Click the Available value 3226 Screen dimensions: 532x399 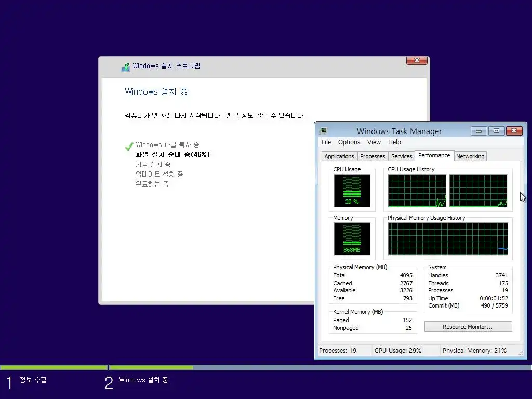(406, 290)
